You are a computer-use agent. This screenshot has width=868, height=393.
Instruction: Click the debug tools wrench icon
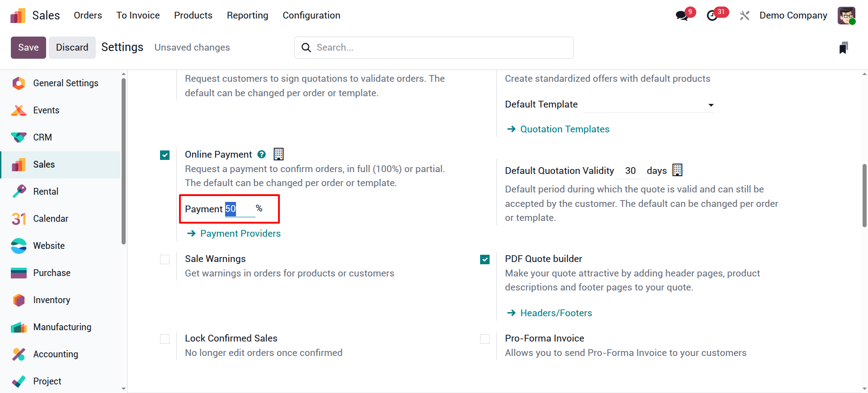pos(744,16)
